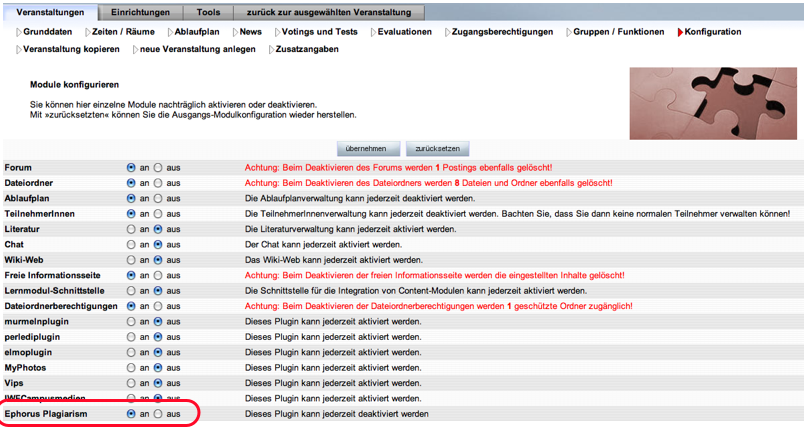Click the Dateiordnerberechtigungen module label
Screen dimensions: 806x428
coord(61,306)
